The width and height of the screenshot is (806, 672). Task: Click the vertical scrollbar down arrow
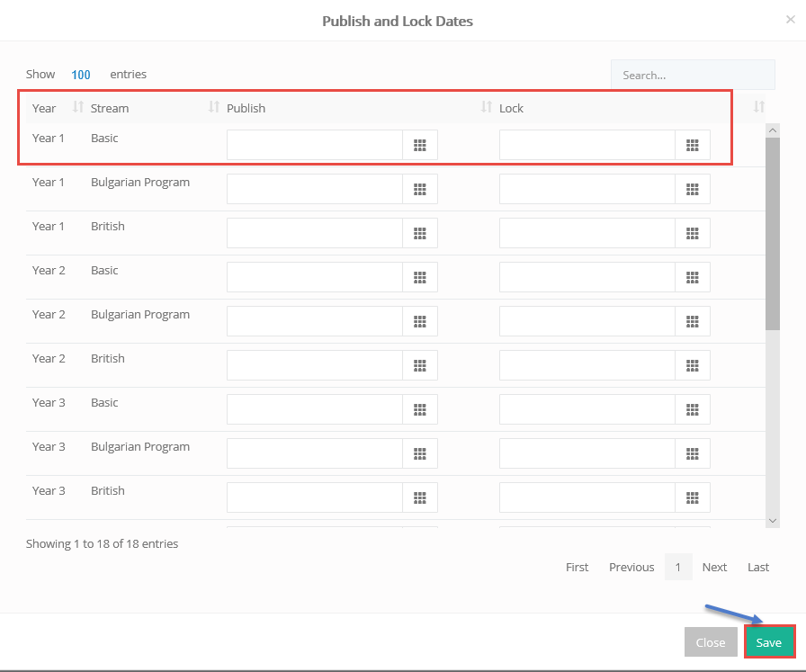click(772, 521)
